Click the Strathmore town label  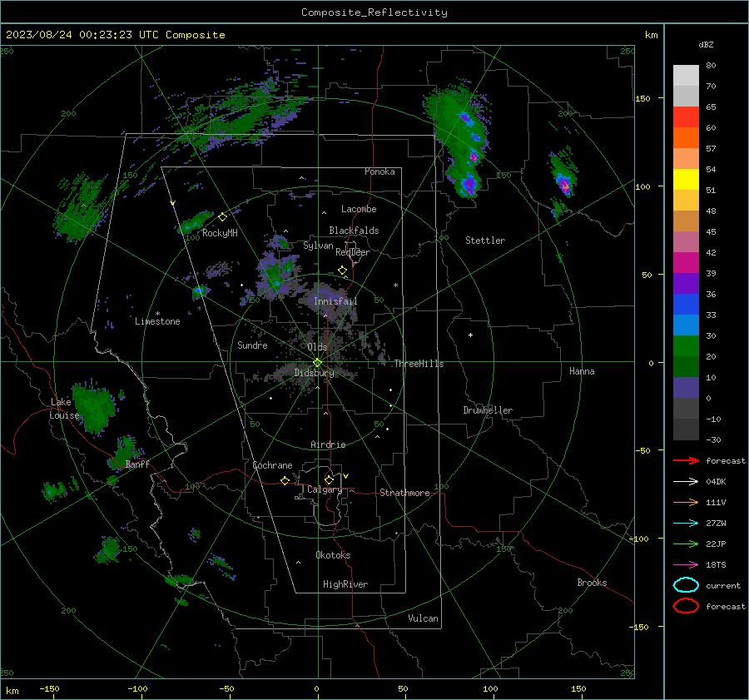(x=404, y=493)
